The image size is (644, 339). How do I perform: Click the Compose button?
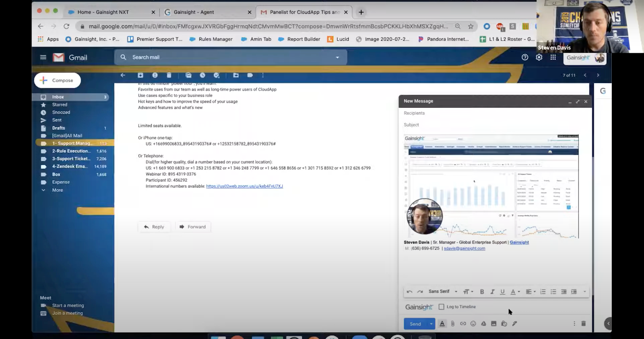(x=58, y=80)
